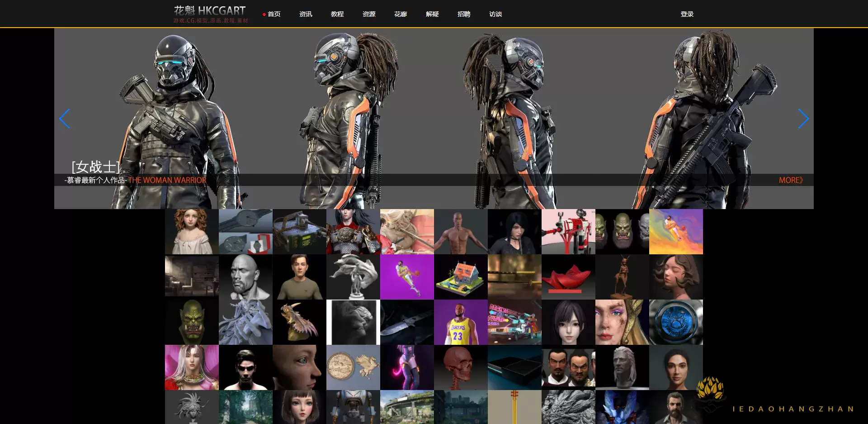Click the 登录 login link
The image size is (868, 424).
[687, 14]
